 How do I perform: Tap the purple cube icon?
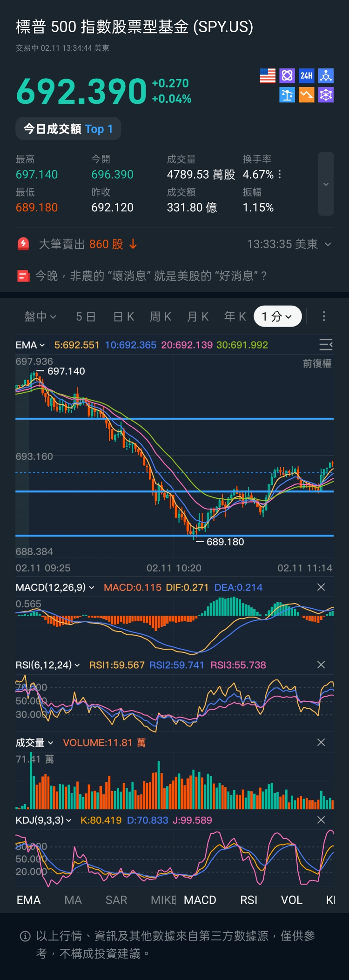pos(326,95)
